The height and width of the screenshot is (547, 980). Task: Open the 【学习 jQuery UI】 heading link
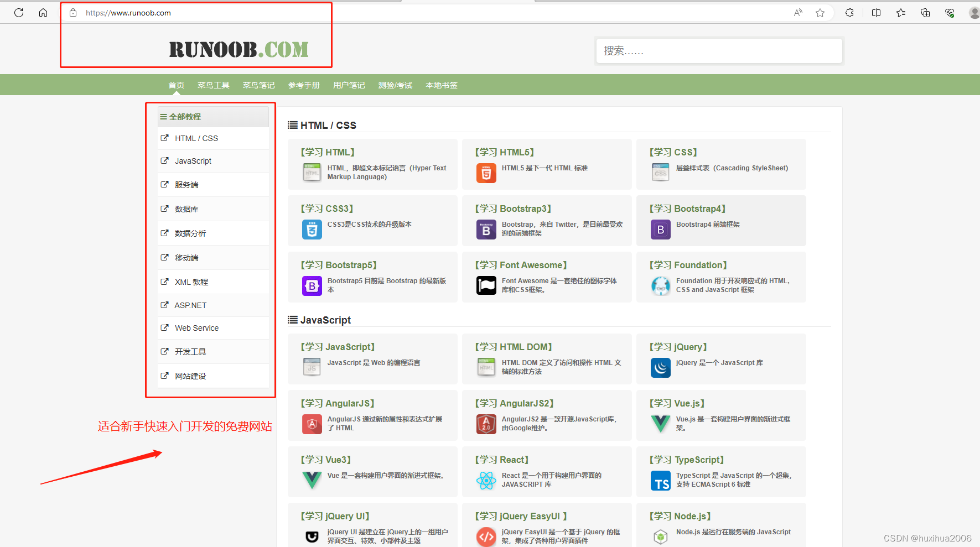(335, 516)
